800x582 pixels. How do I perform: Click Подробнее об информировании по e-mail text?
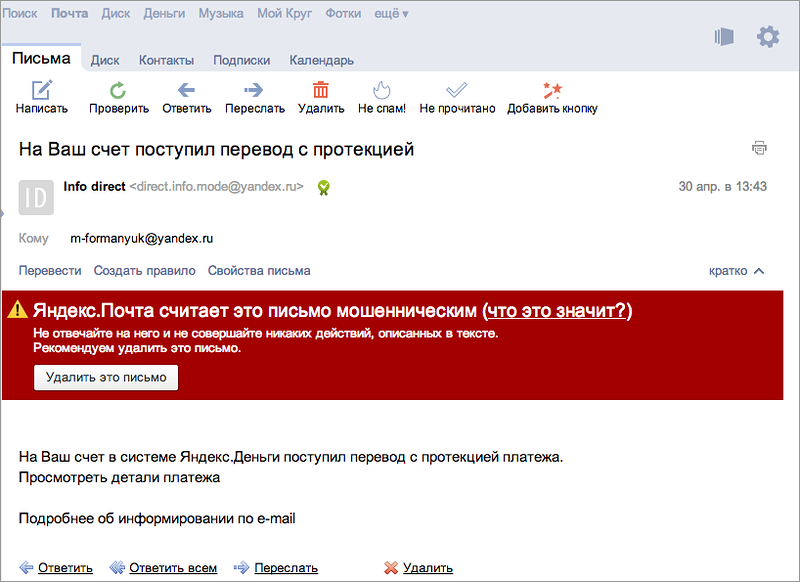pos(157,519)
